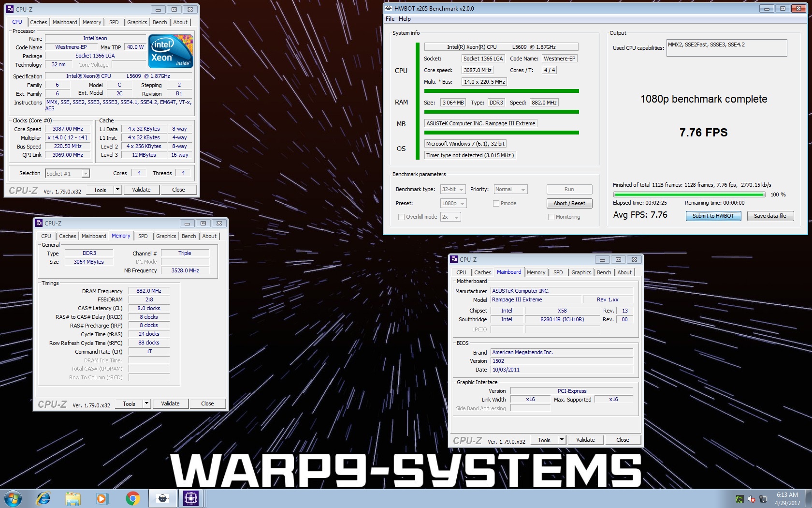This screenshot has width=812, height=508.
Task: Click CPU-Z title icon in Mainboard window
Action: [x=454, y=259]
